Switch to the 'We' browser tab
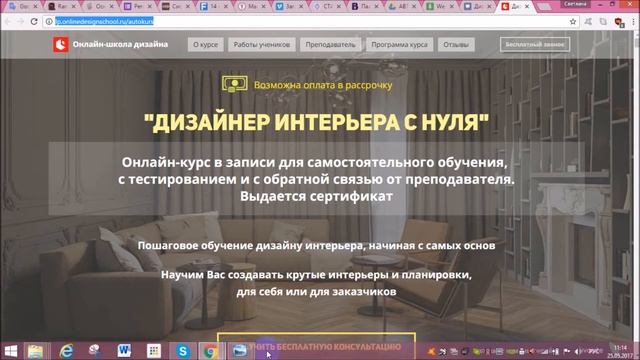Image resolution: width=640 pixels, height=360 pixels. tap(439, 7)
